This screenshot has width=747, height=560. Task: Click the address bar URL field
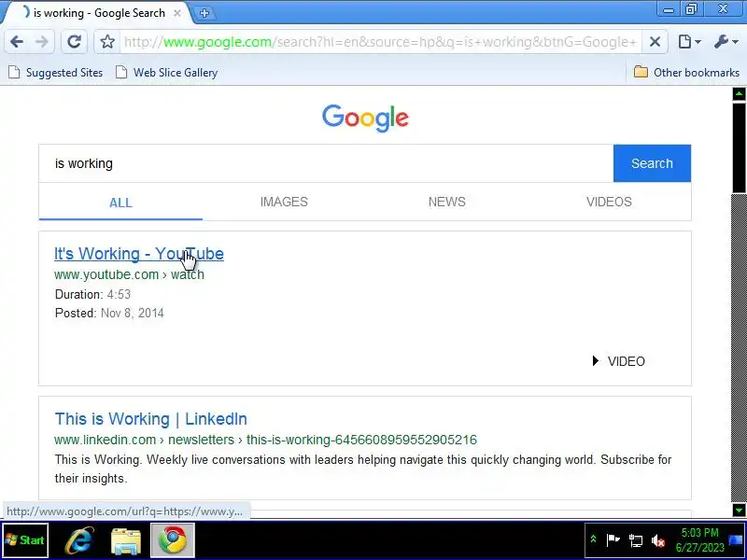[x=380, y=42]
